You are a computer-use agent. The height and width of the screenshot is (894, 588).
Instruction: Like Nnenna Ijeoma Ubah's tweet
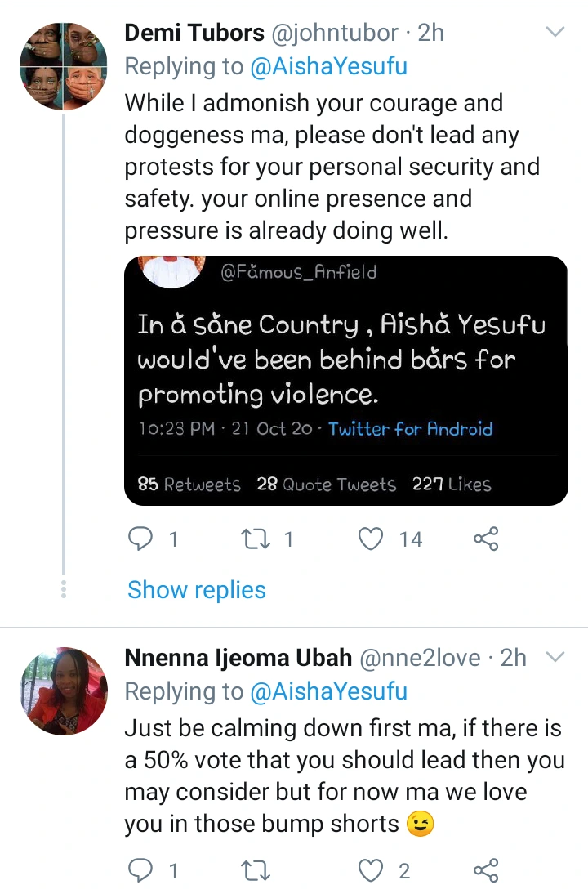pyautogui.click(x=372, y=870)
